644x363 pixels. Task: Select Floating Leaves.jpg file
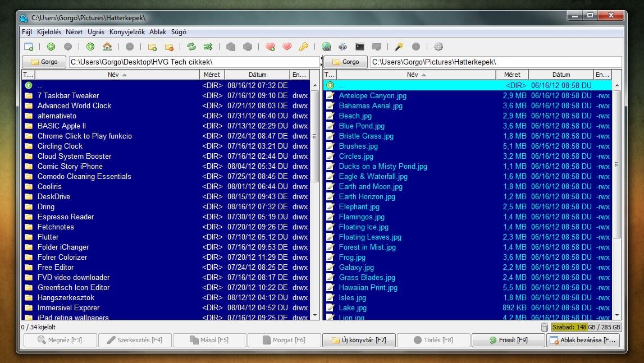click(467, 237)
